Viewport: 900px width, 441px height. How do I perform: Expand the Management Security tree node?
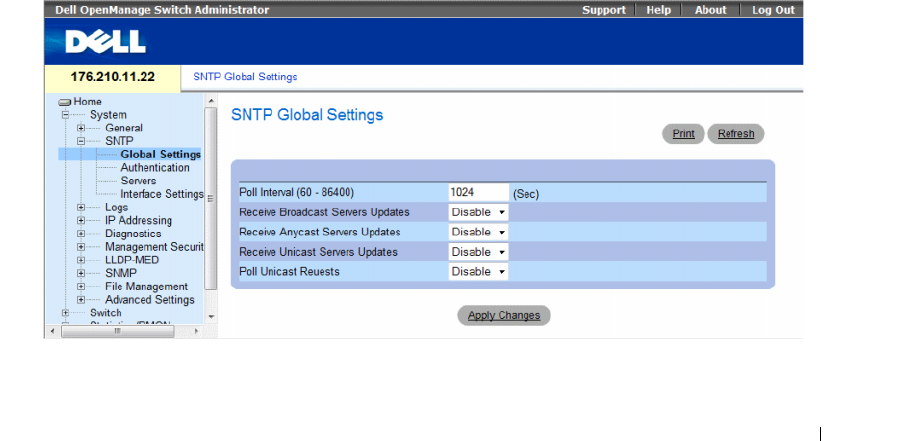pos(81,247)
